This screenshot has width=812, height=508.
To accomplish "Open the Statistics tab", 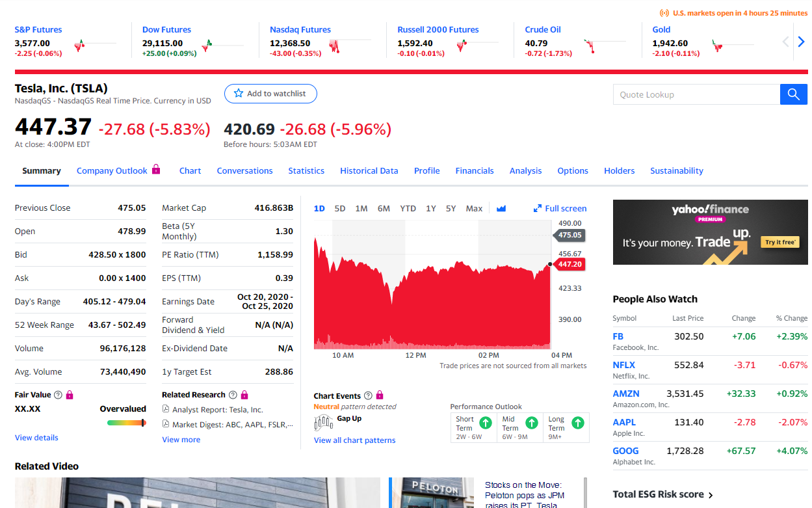I will tap(306, 170).
